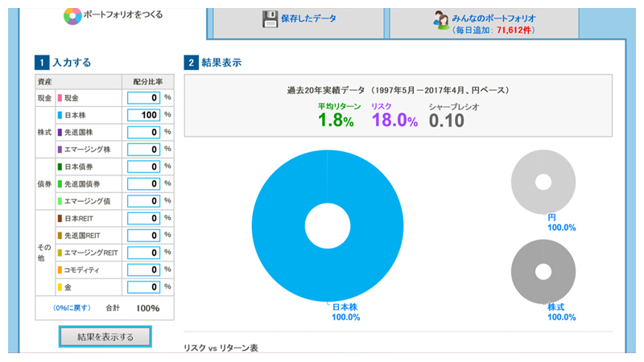Click the 現金 allocation input field
This screenshot has height=362, width=644.
pyautogui.click(x=143, y=97)
